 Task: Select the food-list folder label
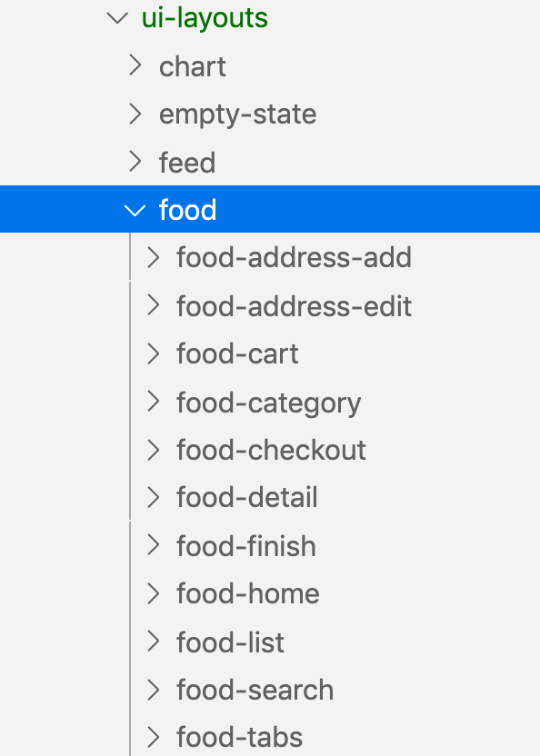pos(230,642)
